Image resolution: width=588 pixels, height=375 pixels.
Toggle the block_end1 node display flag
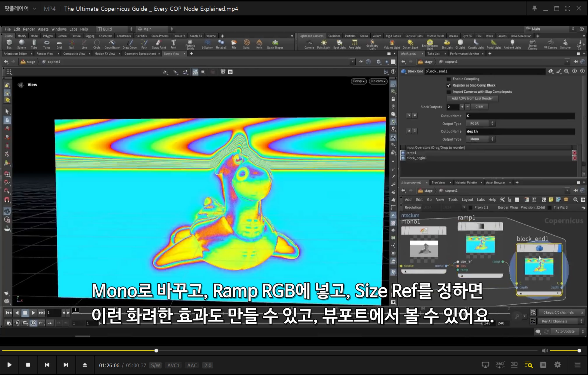coord(559,248)
